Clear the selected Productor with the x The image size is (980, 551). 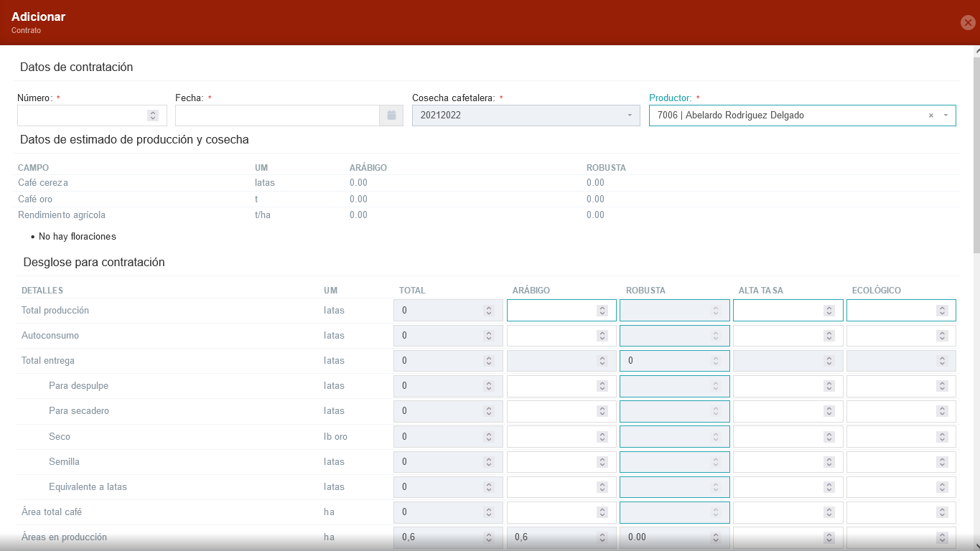coord(931,116)
